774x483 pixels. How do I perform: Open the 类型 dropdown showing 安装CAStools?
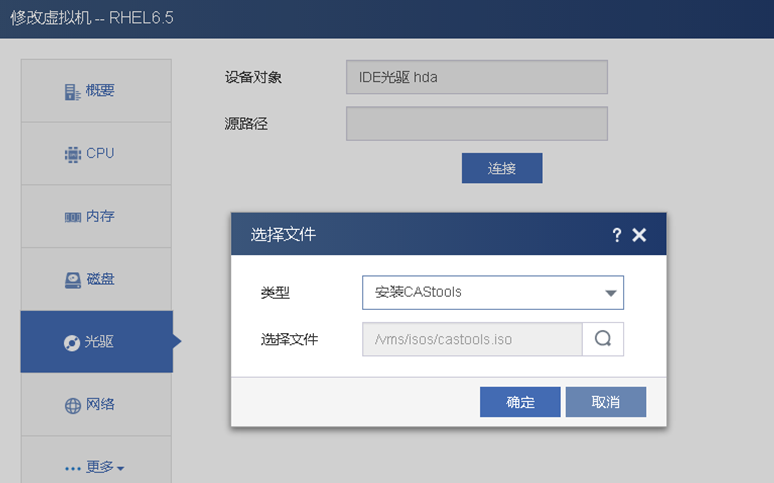click(x=493, y=293)
